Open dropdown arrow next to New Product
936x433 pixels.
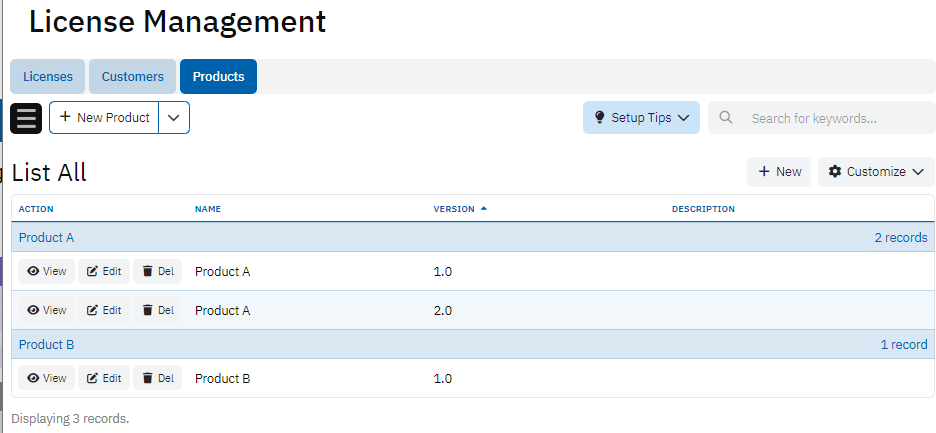[x=174, y=118]
